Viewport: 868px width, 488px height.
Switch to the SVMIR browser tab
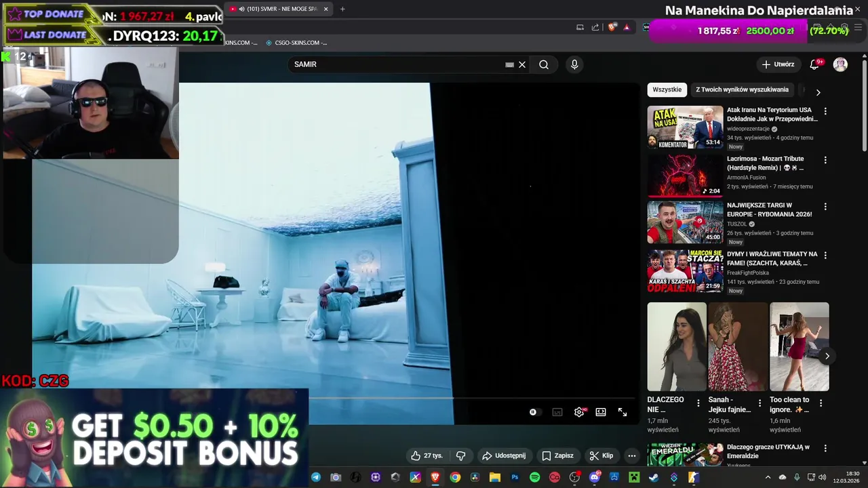click(278, 9)
